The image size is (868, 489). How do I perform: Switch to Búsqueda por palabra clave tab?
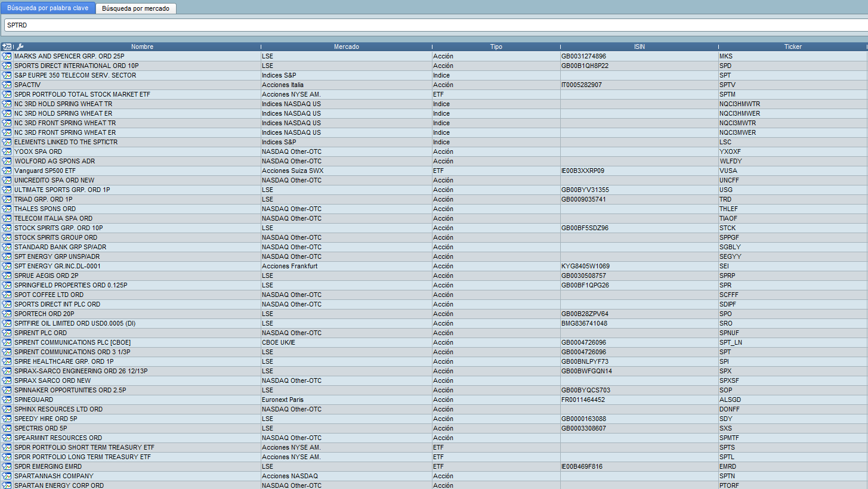point(48,8)
